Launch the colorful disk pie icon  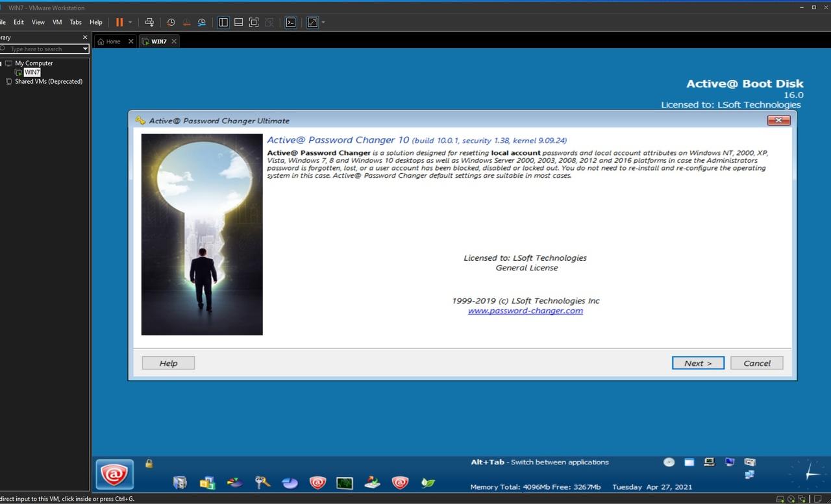(235, 483)
